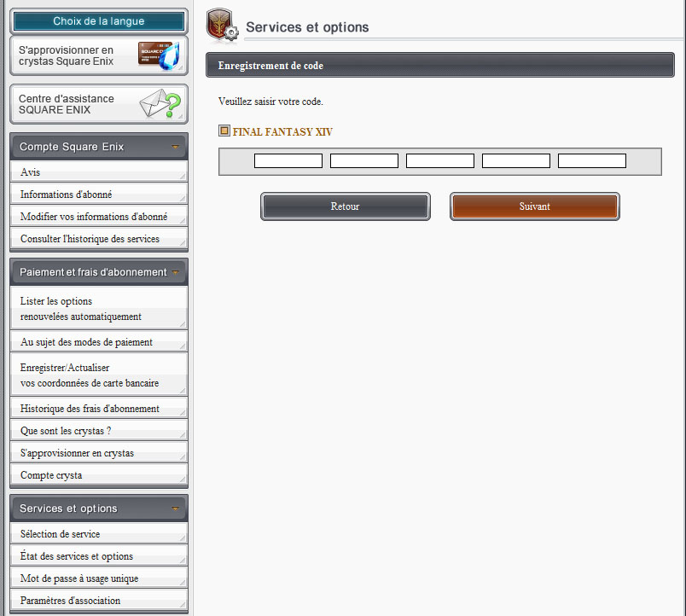686x616 pixels.
Task: Click the FINAL FANTASY XIV label
Action: (x=282, y=131)
